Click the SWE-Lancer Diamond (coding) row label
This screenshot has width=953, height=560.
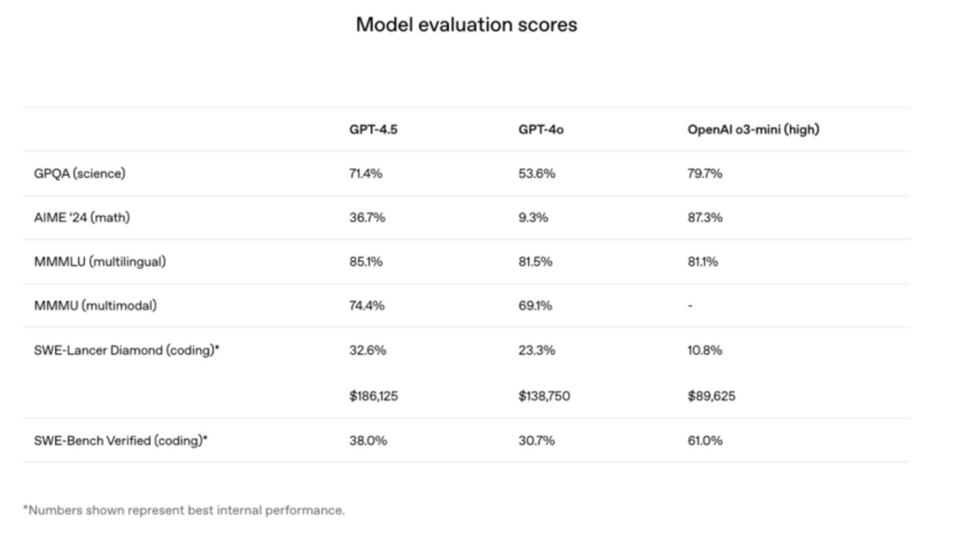(126, 350)
